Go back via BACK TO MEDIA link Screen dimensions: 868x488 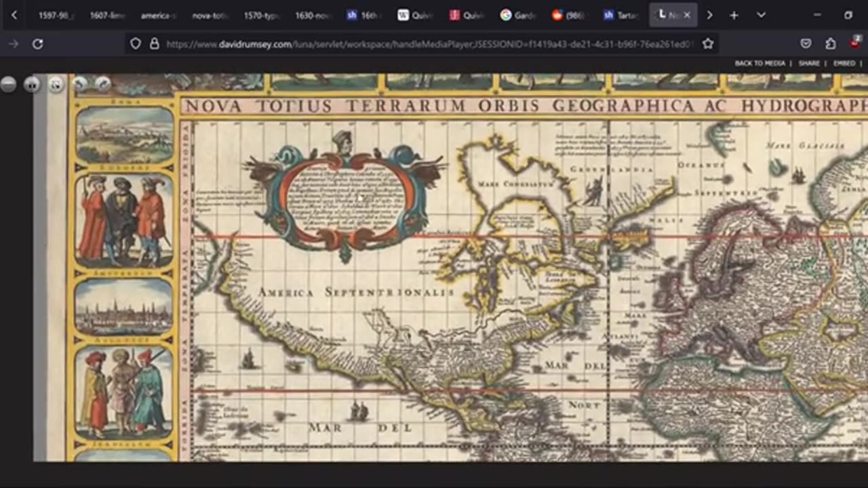point(759,63)
